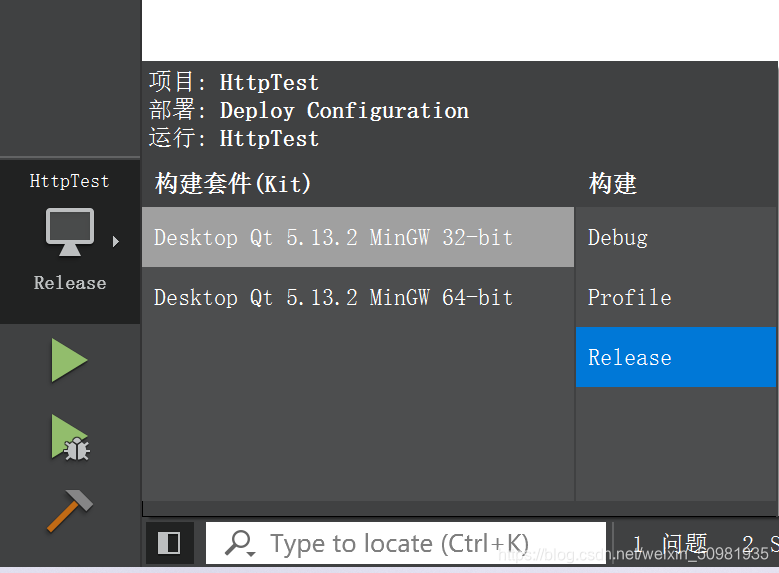Open the 1 问题 output pane tab
Screen dimensions: 779x573
point(670,543)
